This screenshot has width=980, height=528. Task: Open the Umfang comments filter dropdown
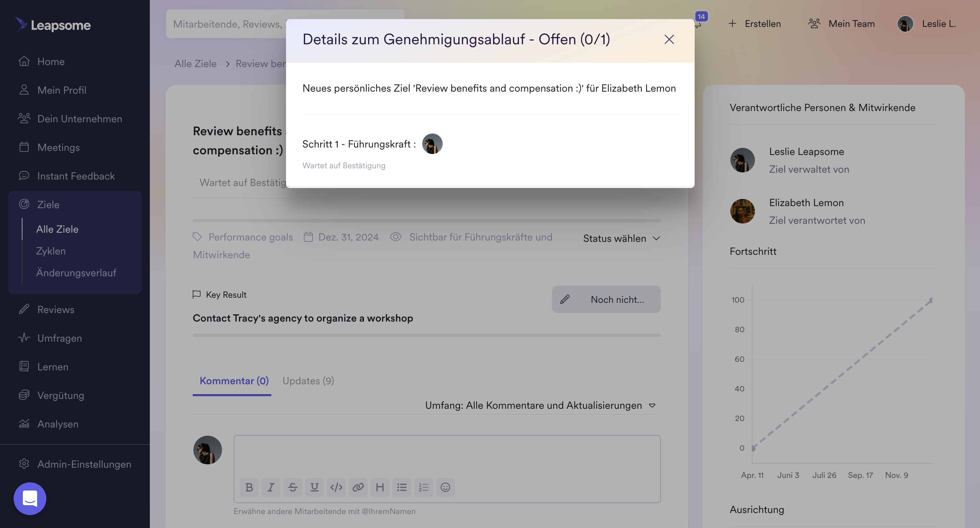click(x=540, y=405)
